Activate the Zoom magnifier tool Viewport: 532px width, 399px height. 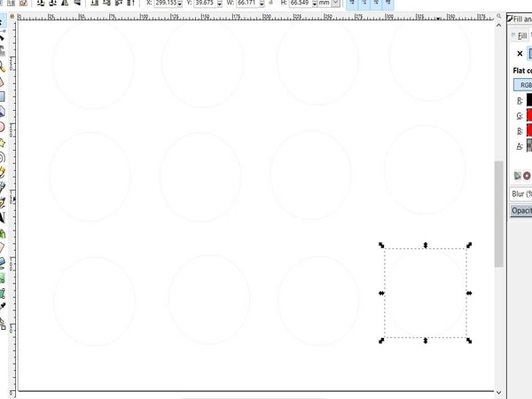pos(2,66)
